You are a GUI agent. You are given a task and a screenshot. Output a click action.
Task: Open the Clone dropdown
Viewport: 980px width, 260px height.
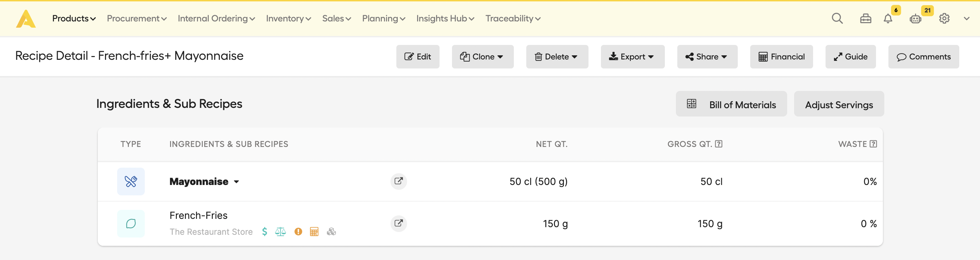482,57
